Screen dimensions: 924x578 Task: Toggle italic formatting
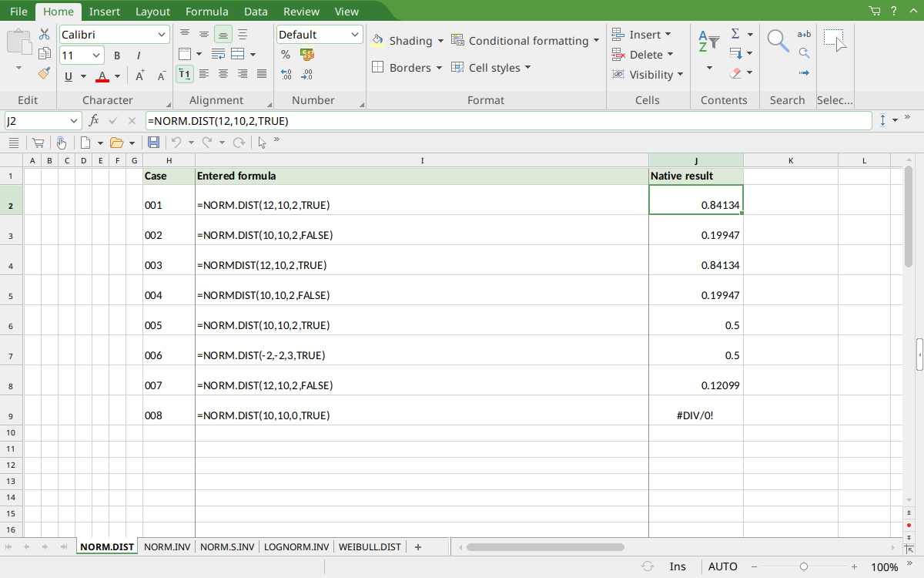[x=139, y=55]
